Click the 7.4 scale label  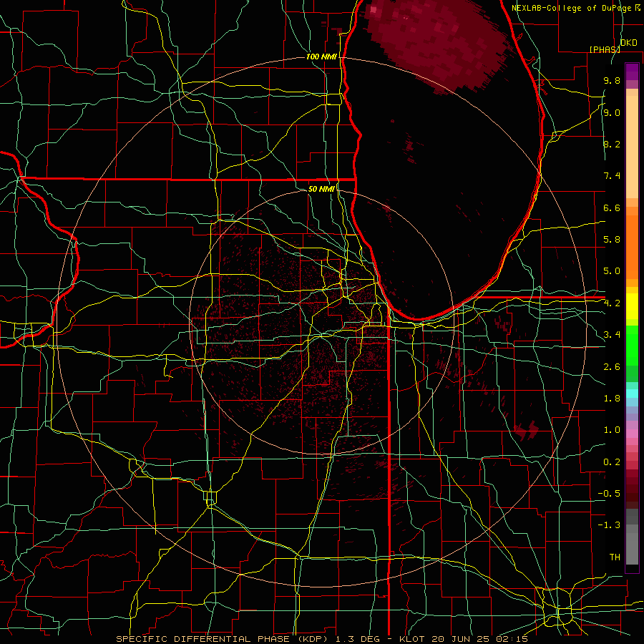coord(612,176)
